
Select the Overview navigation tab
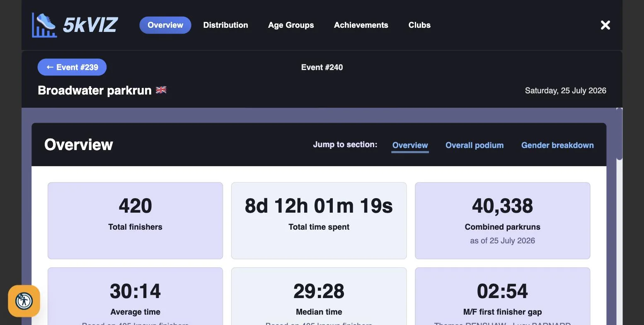click(x=165, y=25)
